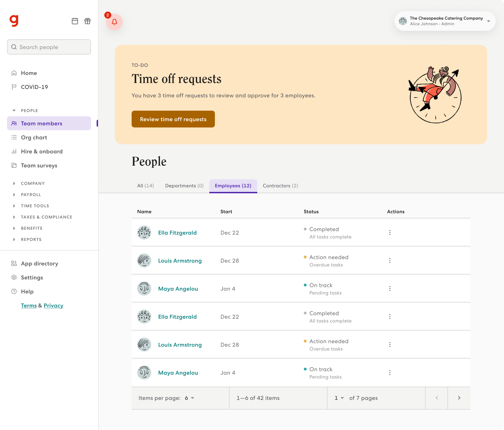Go to Home in sidebar
Viewport: 504px width, 430px height.
[49, 73]
